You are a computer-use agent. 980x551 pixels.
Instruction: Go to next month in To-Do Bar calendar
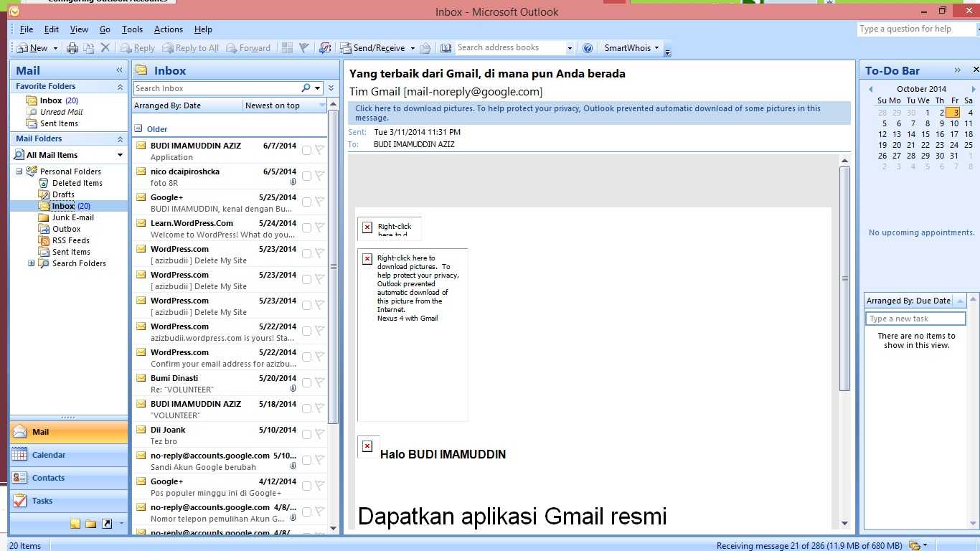(974, 89)
